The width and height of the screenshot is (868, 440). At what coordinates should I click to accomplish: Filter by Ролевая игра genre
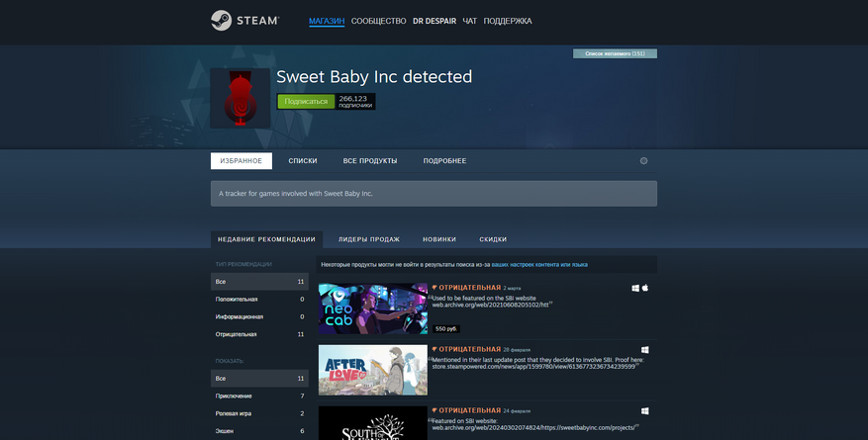(x=259, y=413)
